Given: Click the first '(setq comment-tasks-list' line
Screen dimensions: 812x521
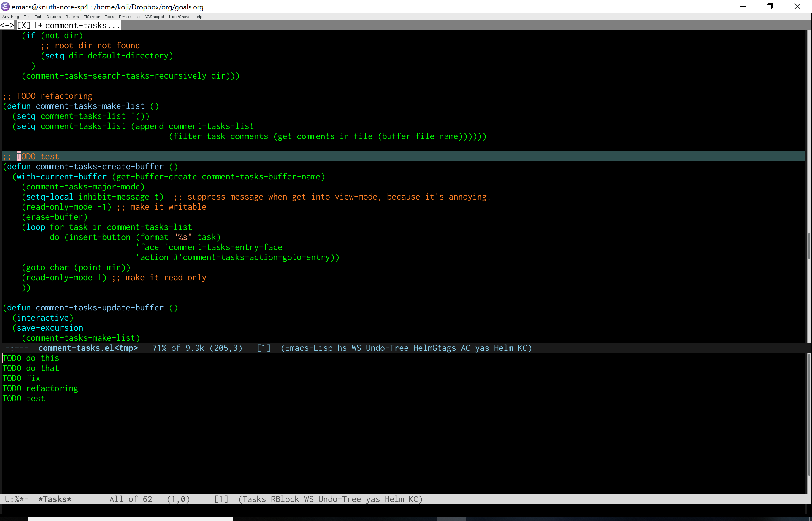Looking at the screenshot, I should point(81,116).
